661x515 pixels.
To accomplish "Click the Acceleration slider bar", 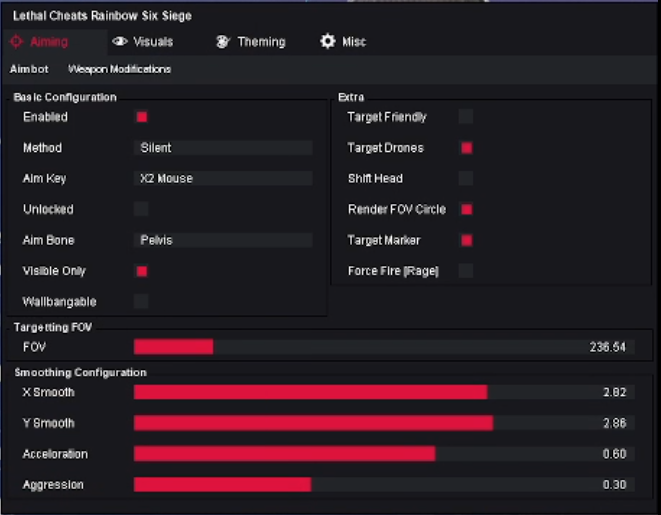I will 384,454.
